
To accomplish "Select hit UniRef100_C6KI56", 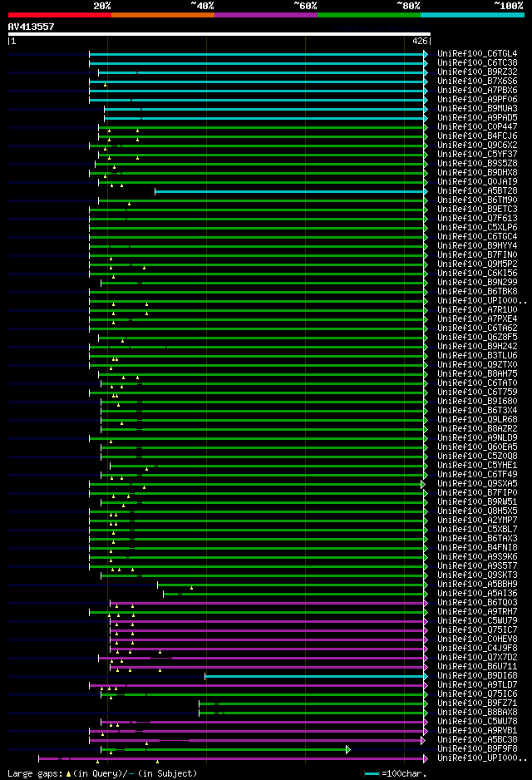I will 477,273.
